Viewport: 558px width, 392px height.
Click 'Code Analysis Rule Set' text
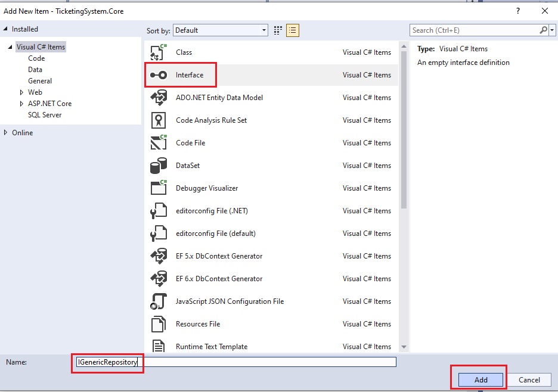pos(211,120)
